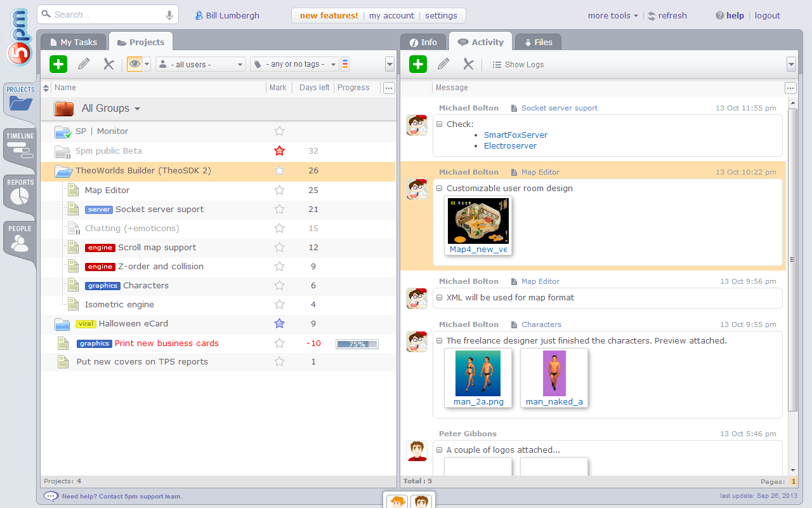The height and width of the screenshot is (508, 812).
Task: Click delete X icon in Projects toolbar
Action: 109,64
